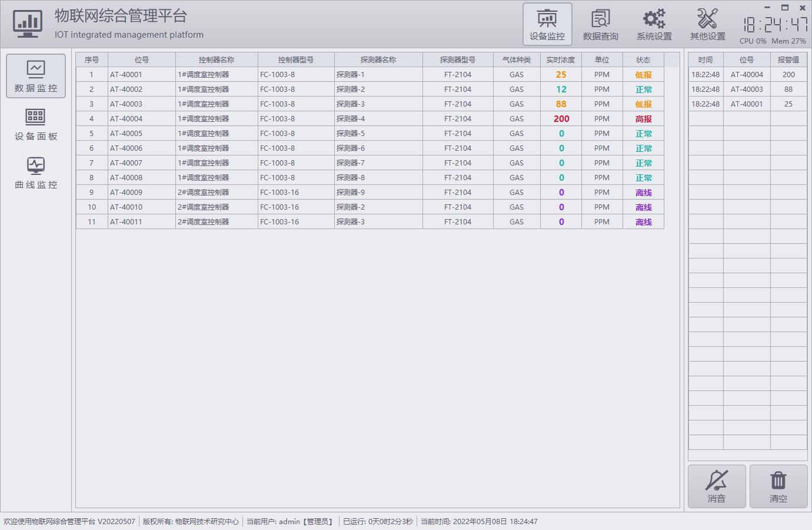Maximize the application window
This screenshot has height=530, width=812.
click(784, 8)
